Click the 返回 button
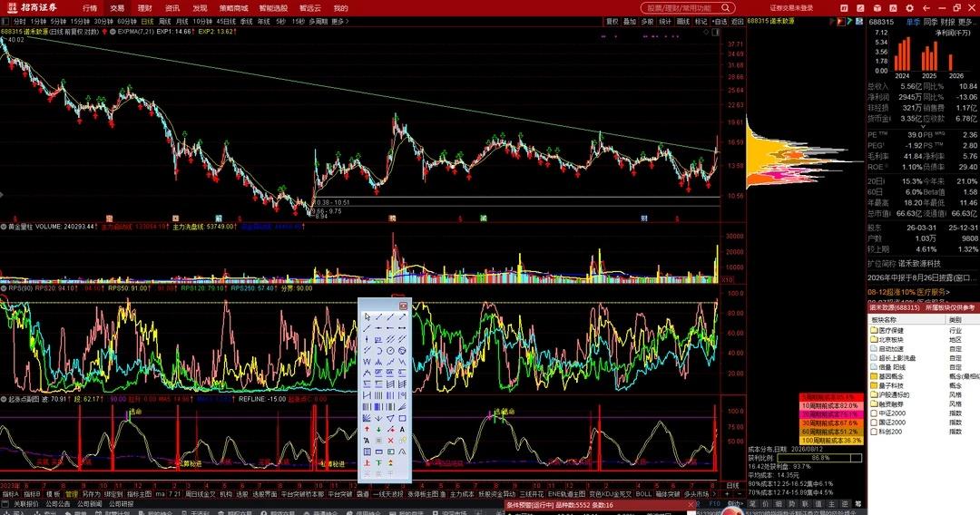This screenshot has width=980, height=515. [738, 21]
